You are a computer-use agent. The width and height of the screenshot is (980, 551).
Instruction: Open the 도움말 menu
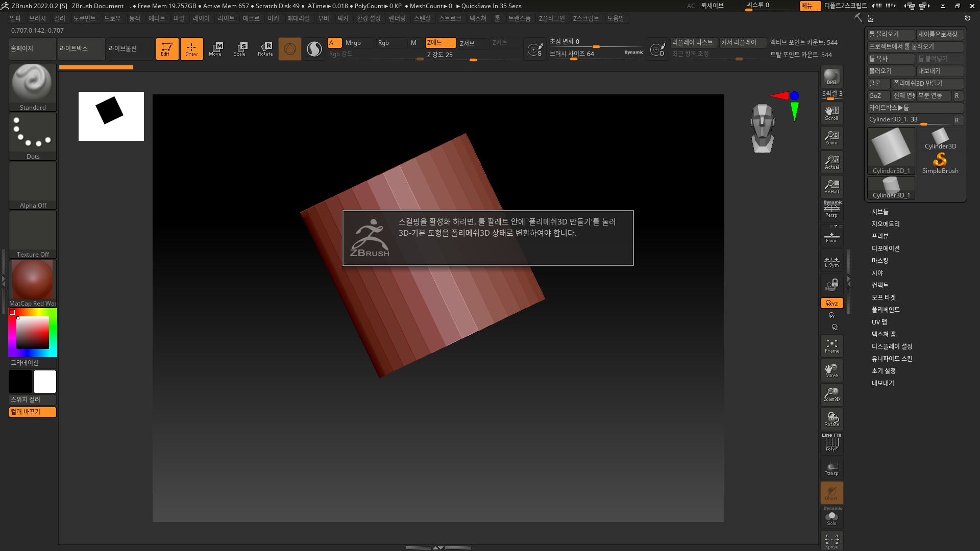pos(616,18)
